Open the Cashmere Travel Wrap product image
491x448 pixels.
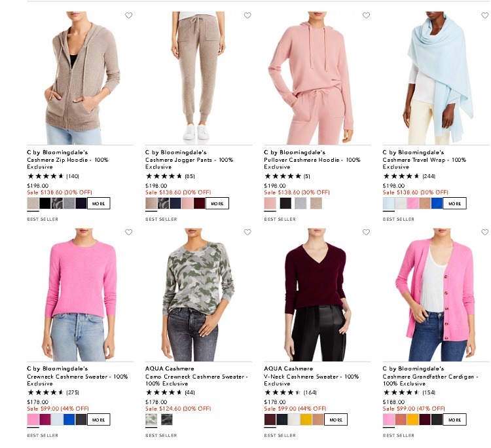435,78
